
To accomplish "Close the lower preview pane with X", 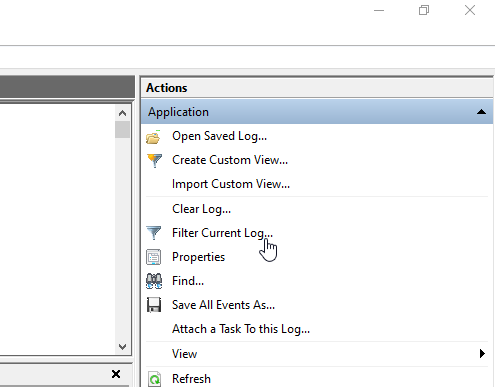I will pyautogui.click(x=116, y=374).
